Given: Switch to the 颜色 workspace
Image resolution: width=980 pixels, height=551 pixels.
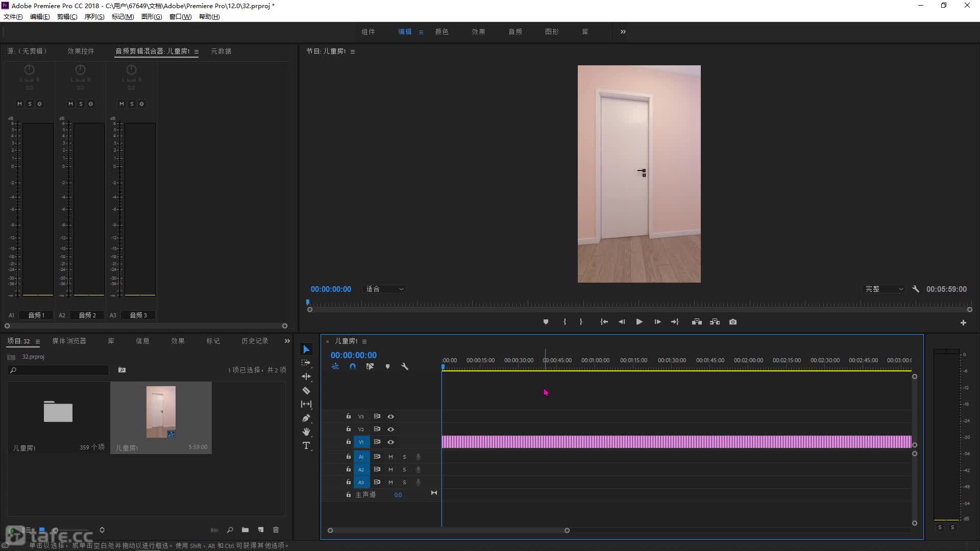Looking at the screenshot, I should (442, 32).
